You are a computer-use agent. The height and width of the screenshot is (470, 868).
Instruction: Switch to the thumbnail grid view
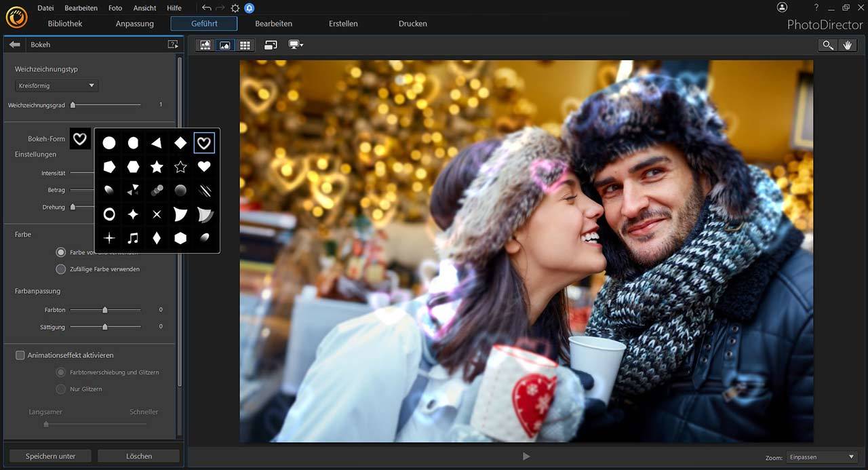[x=245, y=45]
